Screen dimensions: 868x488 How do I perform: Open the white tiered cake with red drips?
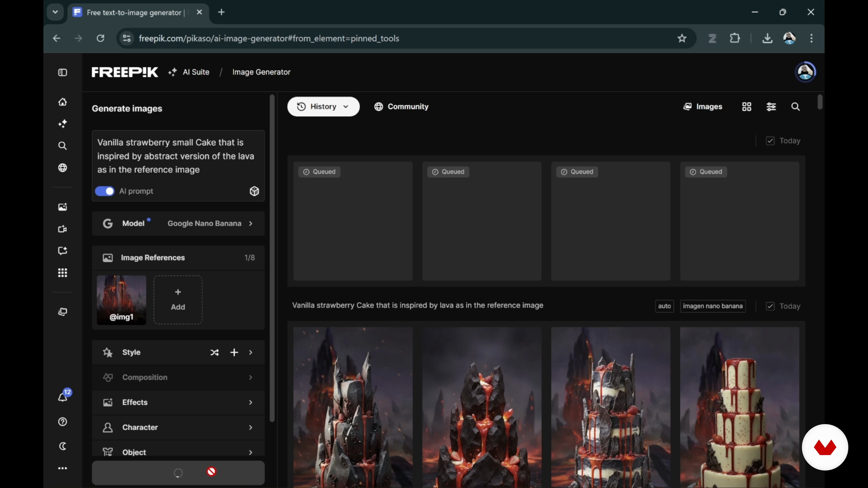pyautogui.click(x=739, y=407)
